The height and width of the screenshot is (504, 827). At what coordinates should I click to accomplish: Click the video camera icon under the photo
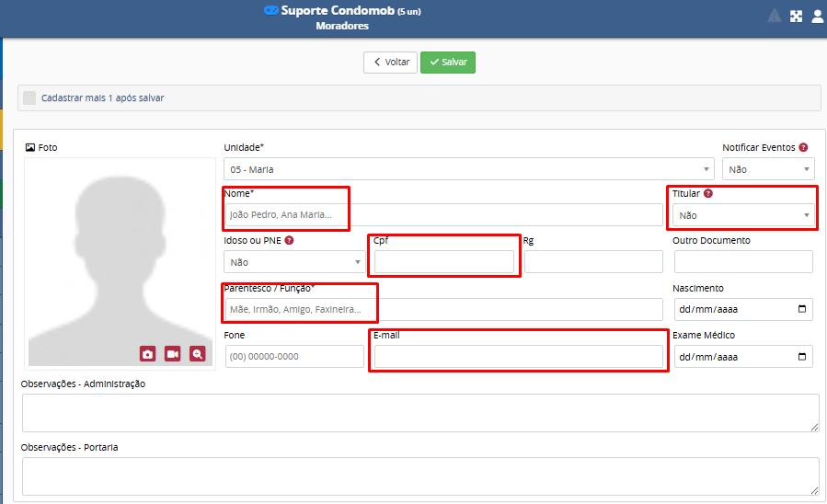(172, 354)
